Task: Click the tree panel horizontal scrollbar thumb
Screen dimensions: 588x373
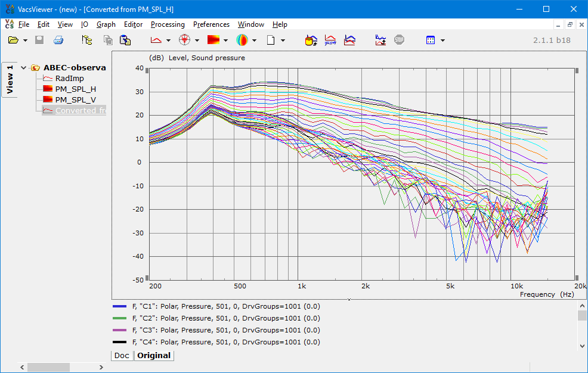Action: click(48, 368)
